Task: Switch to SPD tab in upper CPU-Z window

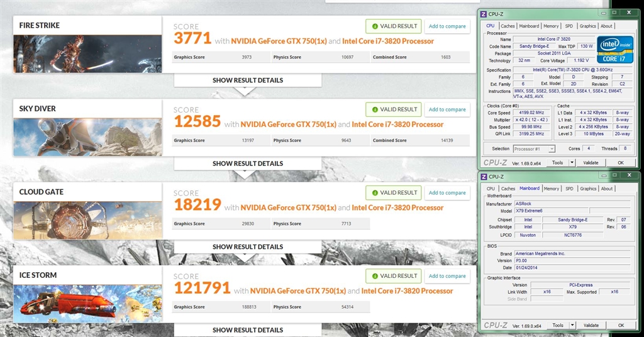Action: coord(569,26)
